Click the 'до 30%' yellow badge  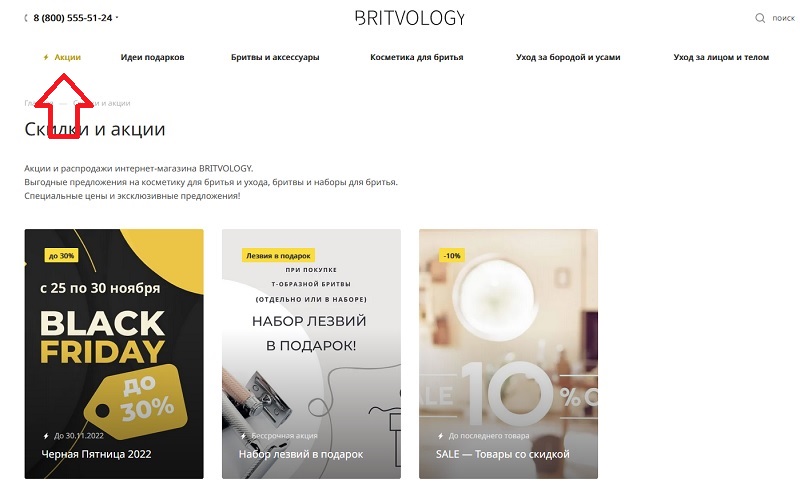[61, 255]
